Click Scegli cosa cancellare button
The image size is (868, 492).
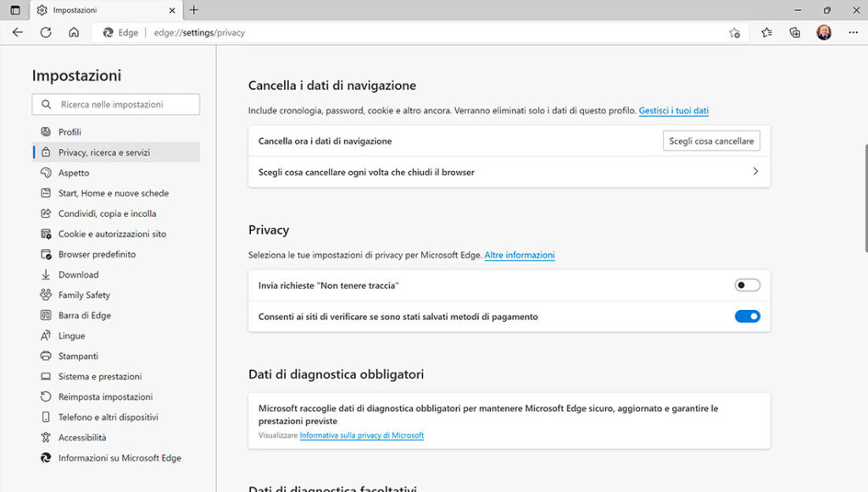pos(711,141)
